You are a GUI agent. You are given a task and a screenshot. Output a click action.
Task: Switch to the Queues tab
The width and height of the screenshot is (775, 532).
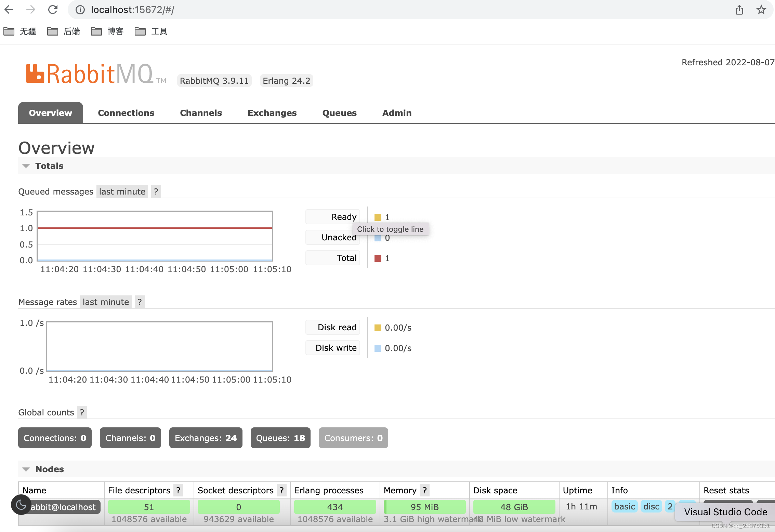pos(339,113)
